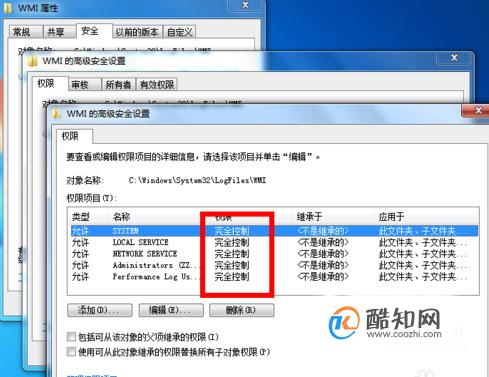Click 删除(R) button

[x=242, y=310]
